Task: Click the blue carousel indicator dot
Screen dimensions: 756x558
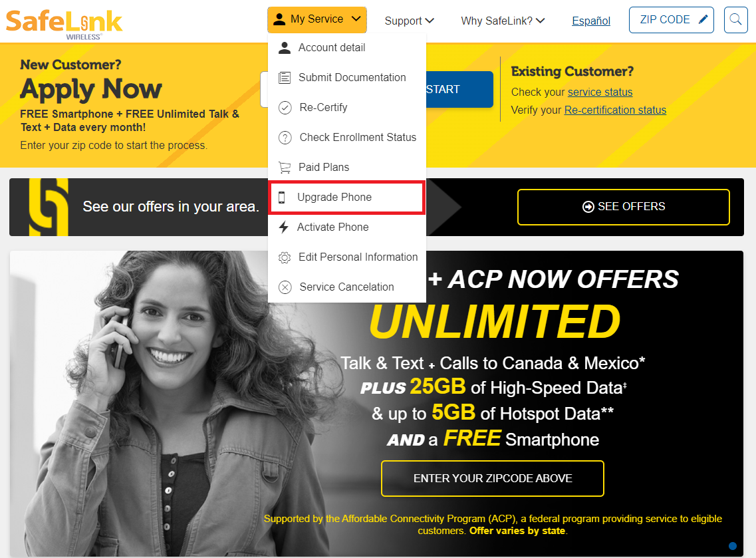Action: (732, 546)
